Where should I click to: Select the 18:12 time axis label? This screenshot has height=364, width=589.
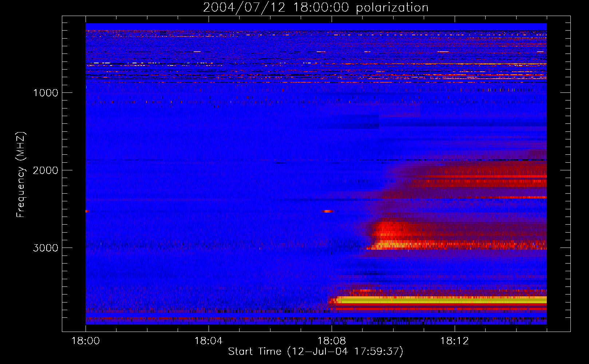tap(455, 341)
